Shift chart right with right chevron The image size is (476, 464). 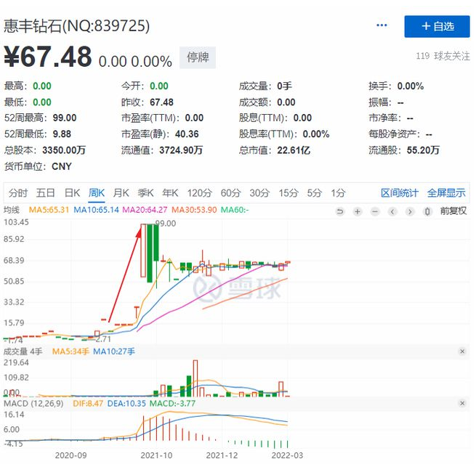point(410,211)
